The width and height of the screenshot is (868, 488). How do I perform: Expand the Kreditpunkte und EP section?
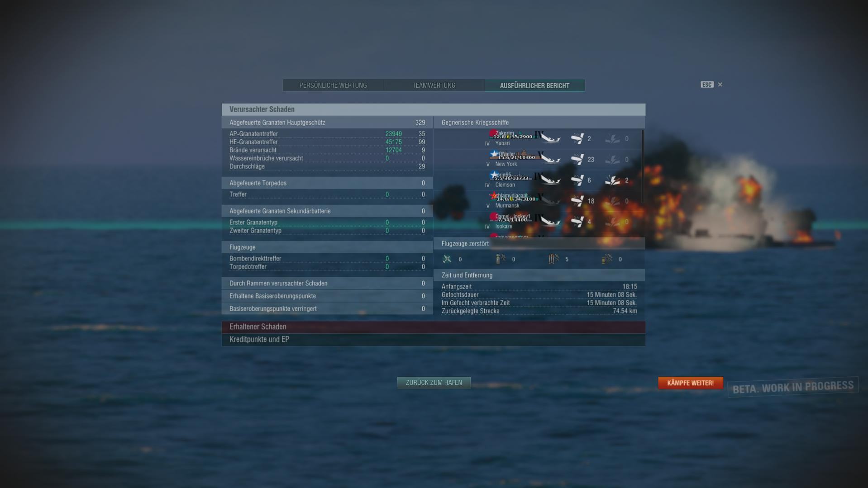[434, 340]
